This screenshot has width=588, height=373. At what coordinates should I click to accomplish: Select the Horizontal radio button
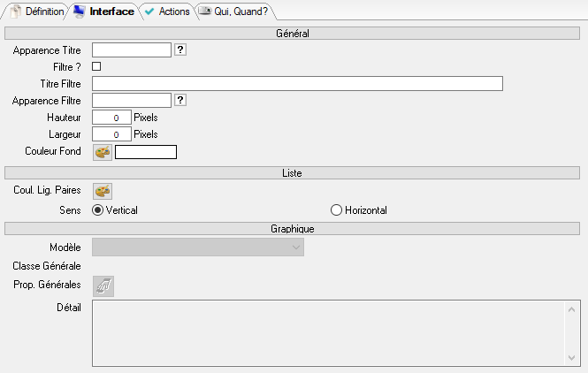pyautogui.click(x=336, y=210)
